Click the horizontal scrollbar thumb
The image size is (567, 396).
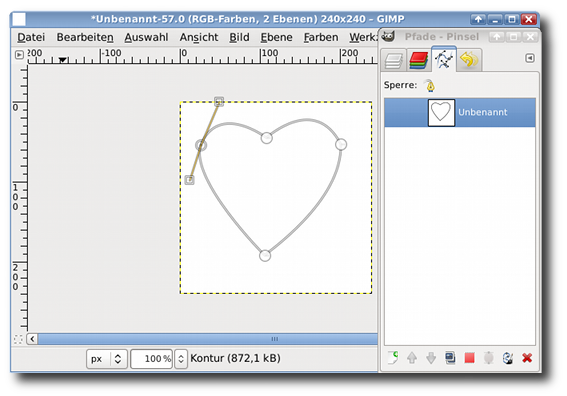[x=208, y=339]
